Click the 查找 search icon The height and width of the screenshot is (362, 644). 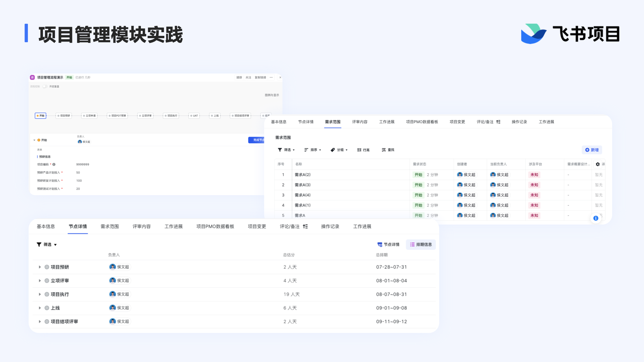pyautogui.click(x=384, y=150)
